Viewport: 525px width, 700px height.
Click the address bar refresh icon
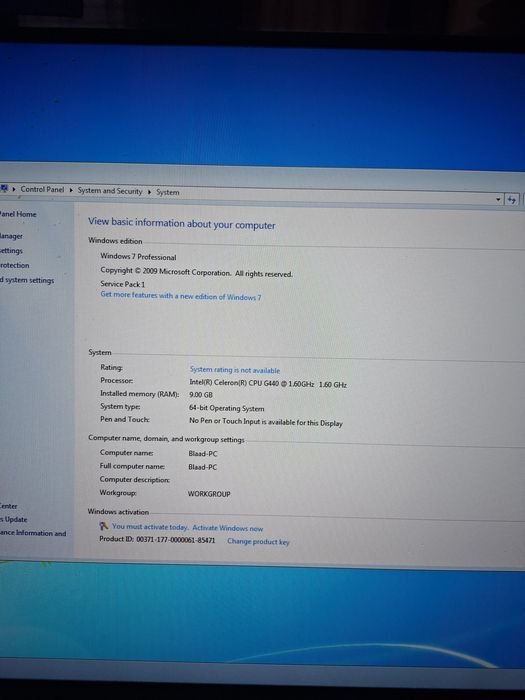tap(512, 200)
